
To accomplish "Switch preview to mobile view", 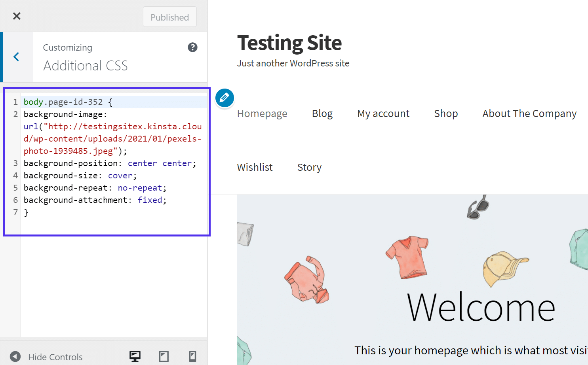I will [192, 356].
